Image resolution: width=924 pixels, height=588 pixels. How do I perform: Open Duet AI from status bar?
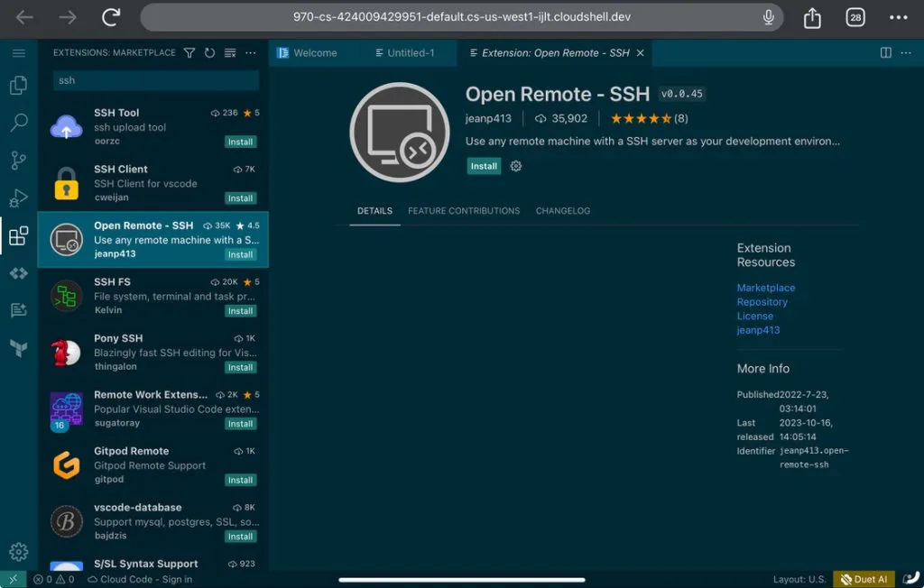click(x=864, y=579)
